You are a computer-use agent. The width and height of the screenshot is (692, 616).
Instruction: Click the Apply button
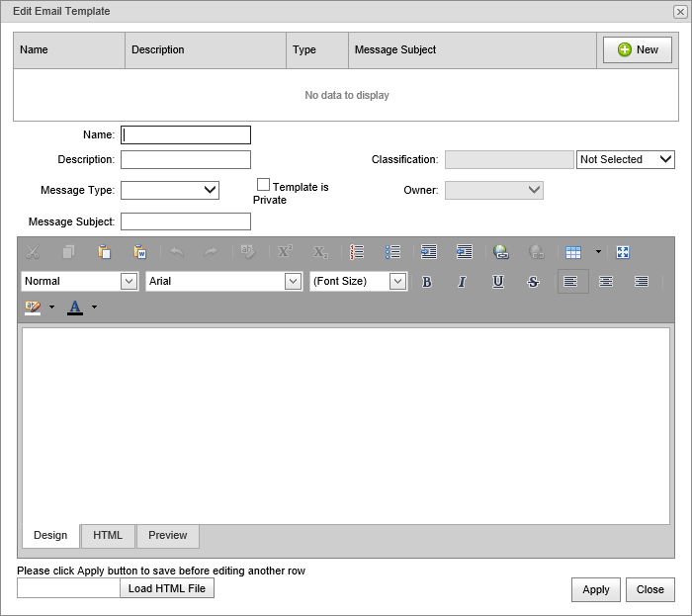596,589
